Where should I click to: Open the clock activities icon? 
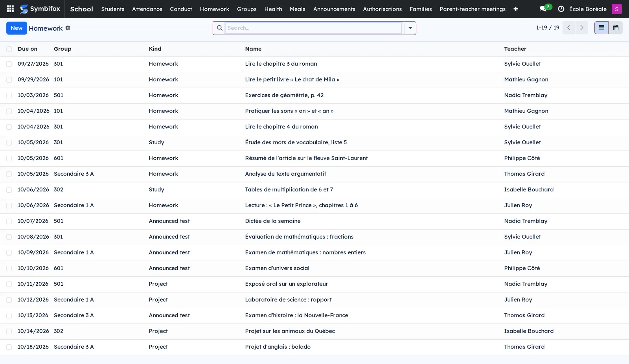pos(561,9)
